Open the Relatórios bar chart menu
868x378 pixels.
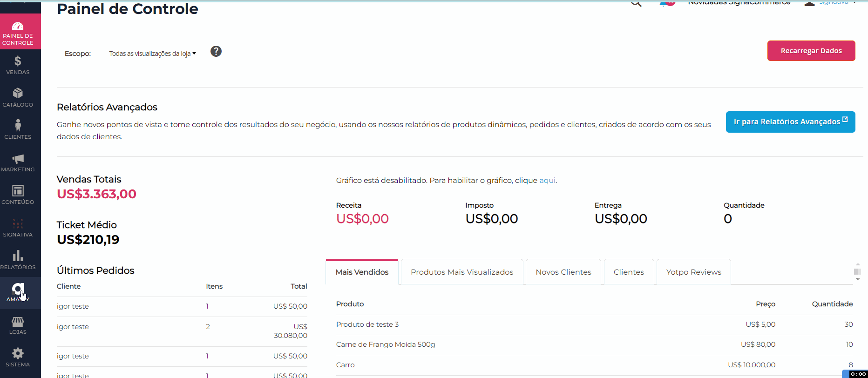pyautogui.click(x=18, y=260)
